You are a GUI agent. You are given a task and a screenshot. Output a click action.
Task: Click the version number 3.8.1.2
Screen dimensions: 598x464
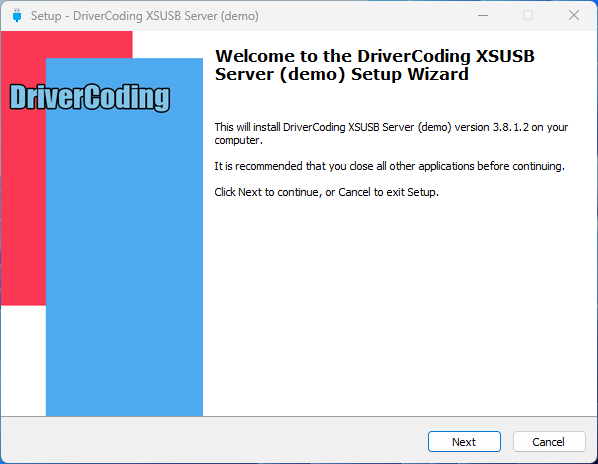[x=511, y=127]
